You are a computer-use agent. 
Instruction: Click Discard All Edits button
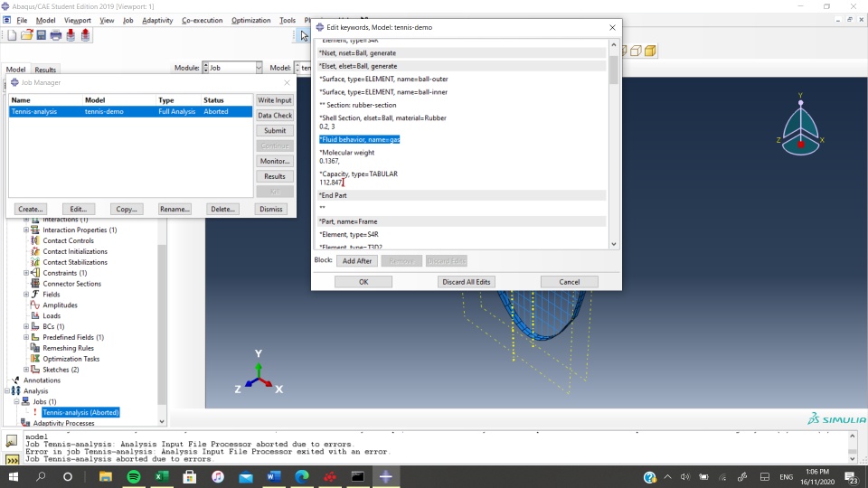click(467, 282)
